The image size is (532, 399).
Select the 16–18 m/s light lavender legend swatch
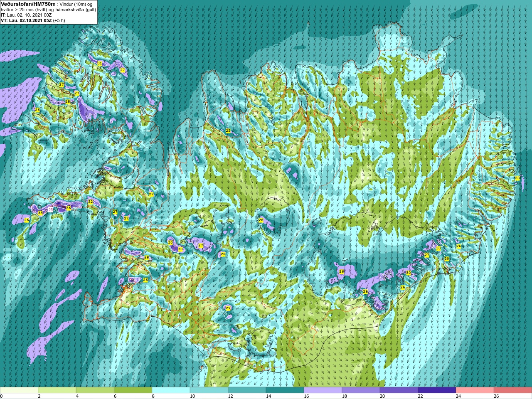click(x=323, y=390)
